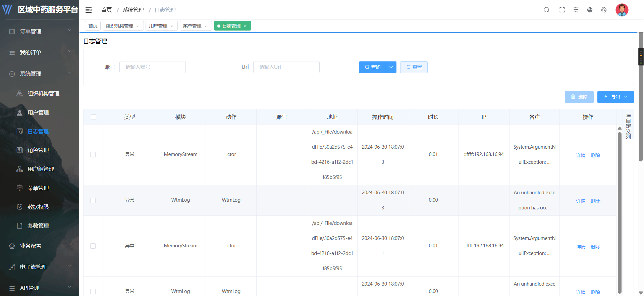Click the 订单管理 sidebar icon
The height and width of the screenshot is (296, 644).
pyautogui.click(x=12, y=31)
